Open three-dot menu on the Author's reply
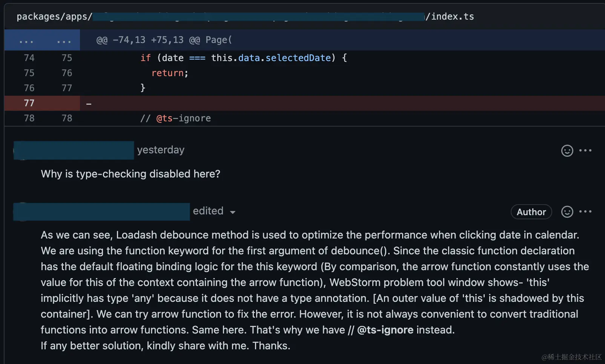 click(585, 211)
